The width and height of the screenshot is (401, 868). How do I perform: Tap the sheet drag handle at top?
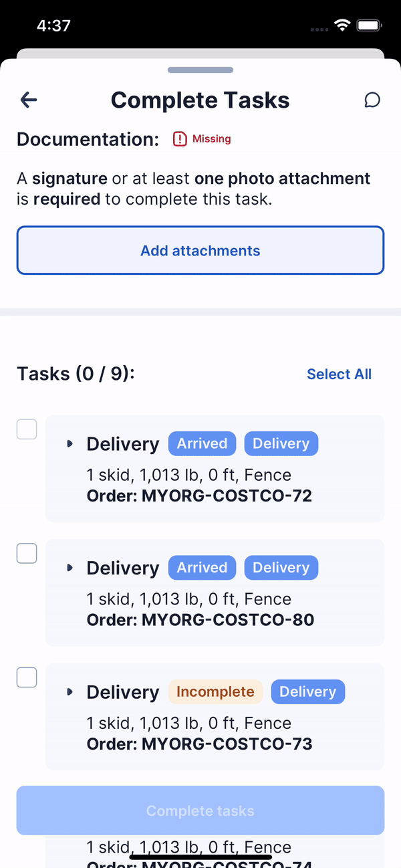coord(200,70)
